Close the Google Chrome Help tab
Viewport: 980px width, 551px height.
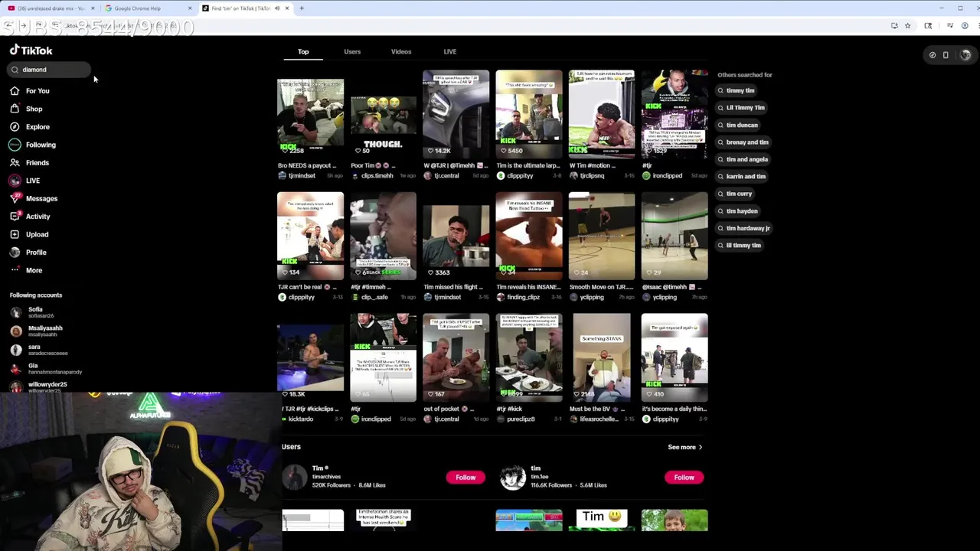tap(190, 8)
